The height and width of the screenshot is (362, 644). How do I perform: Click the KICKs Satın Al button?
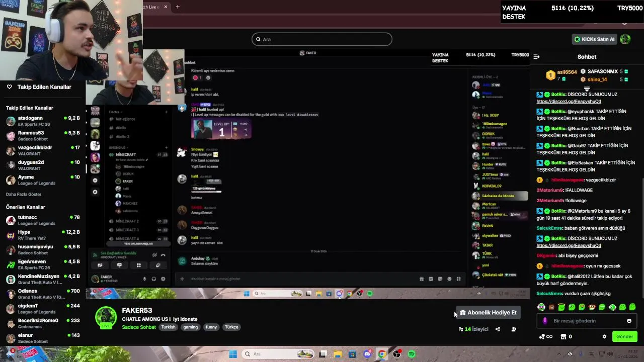point(594,39)
